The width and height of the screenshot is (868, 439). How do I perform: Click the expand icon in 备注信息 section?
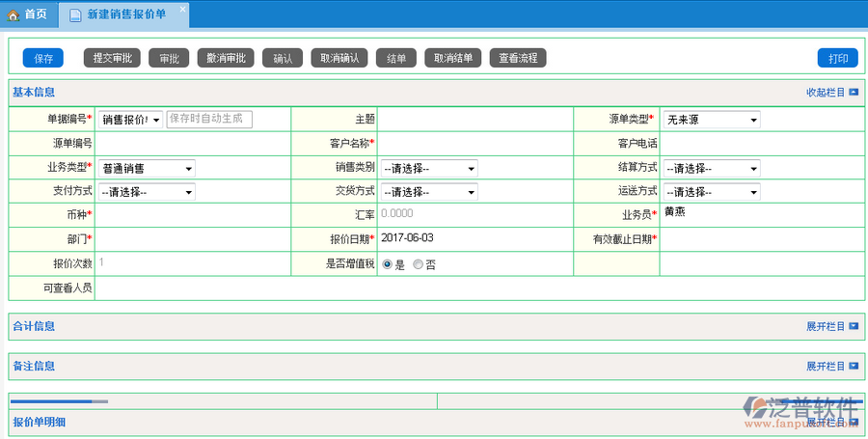[x=854, y=367]
